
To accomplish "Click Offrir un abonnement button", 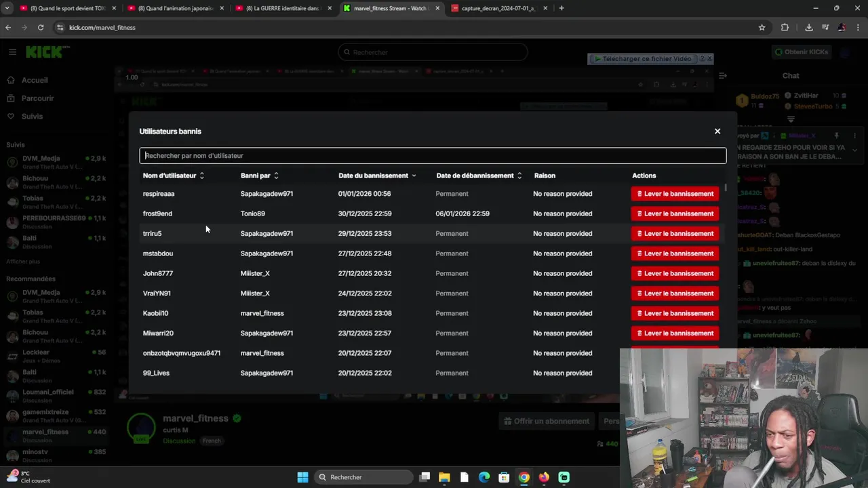I will (x=547, y=421).
